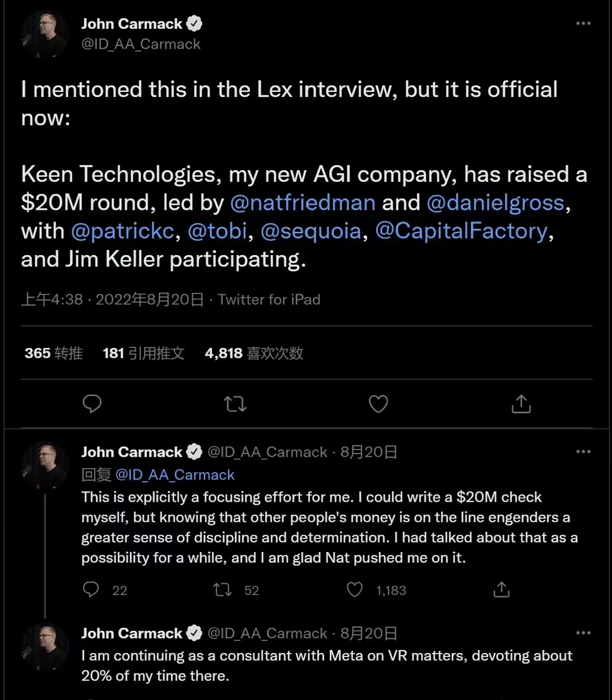Image resolution: width=612 pixels, height=700 pixels.
Task: Visit the @patrickc profile mention
Action: point(122,231)
